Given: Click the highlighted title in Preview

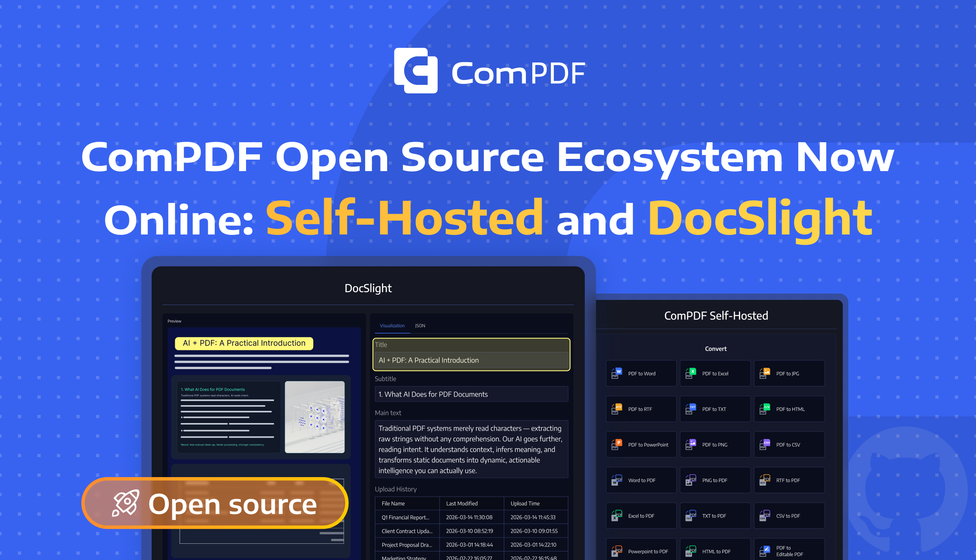Looking at the screenshot, I should tap(244, 343).
